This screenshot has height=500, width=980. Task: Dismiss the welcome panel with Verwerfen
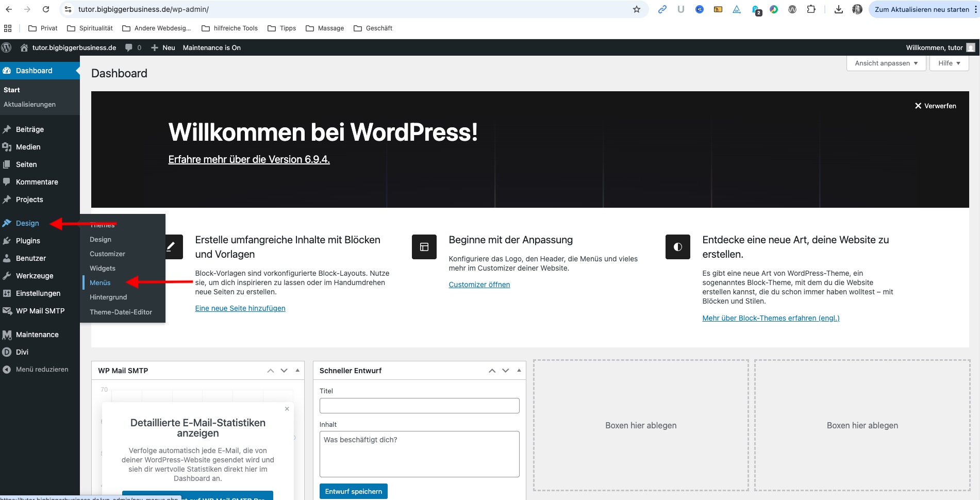(x=936, y=106)
